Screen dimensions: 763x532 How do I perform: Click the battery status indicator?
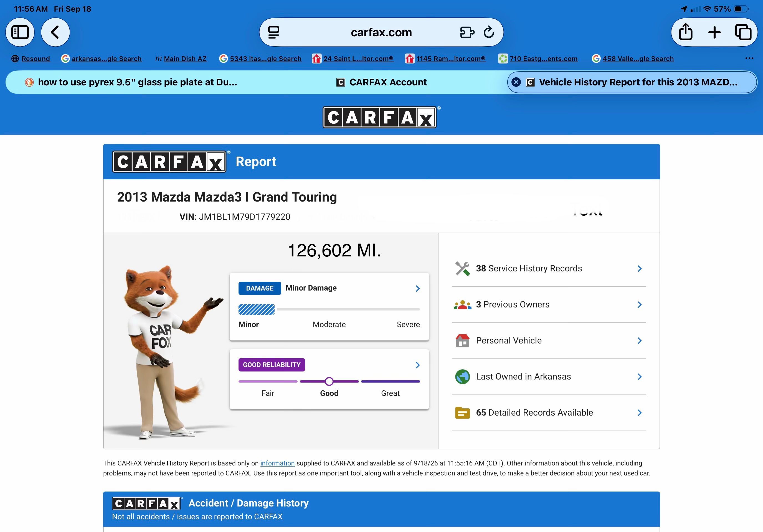tap(741, 9)
